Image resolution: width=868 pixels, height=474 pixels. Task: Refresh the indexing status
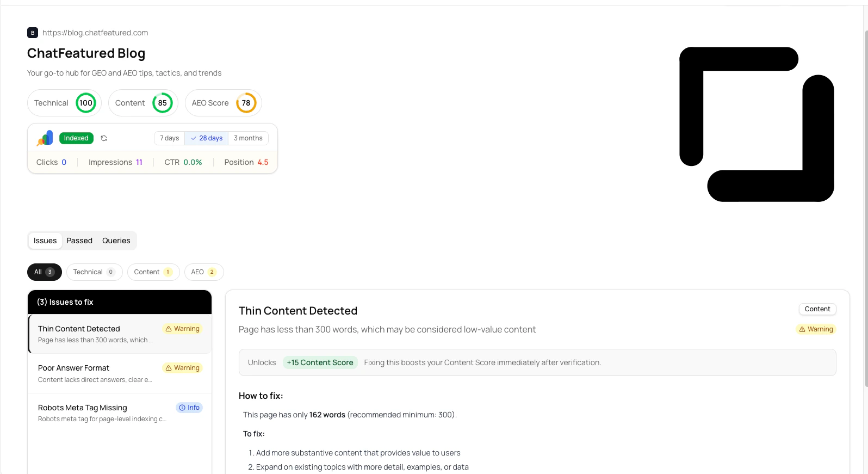(104, 138)
